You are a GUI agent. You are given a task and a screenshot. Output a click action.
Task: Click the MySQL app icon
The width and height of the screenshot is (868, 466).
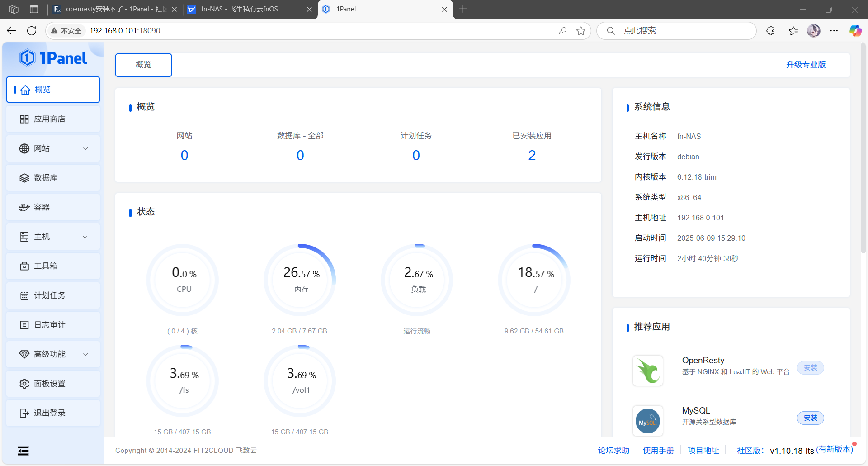pos(648,421)
